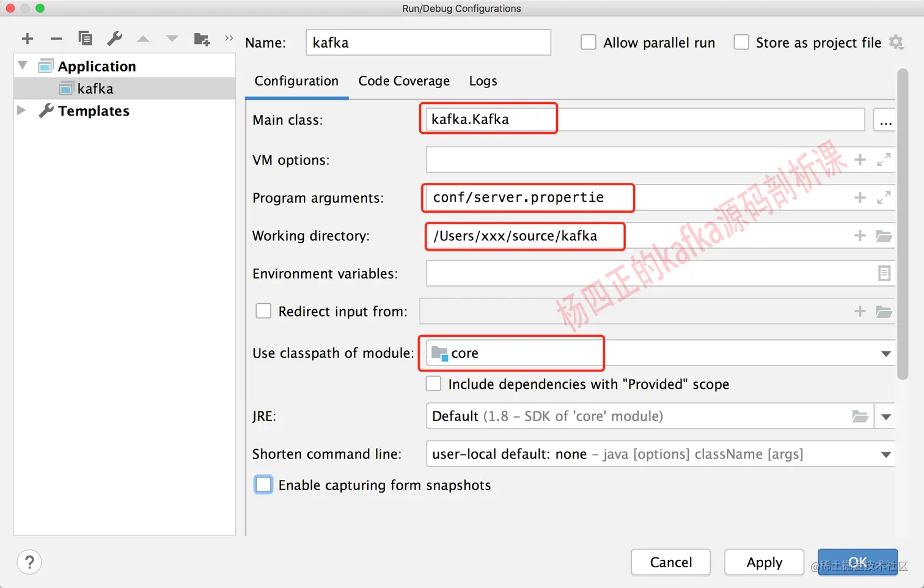Open the help question mark
The width and height of the screenshot is (924, 588).
[29, 562]
